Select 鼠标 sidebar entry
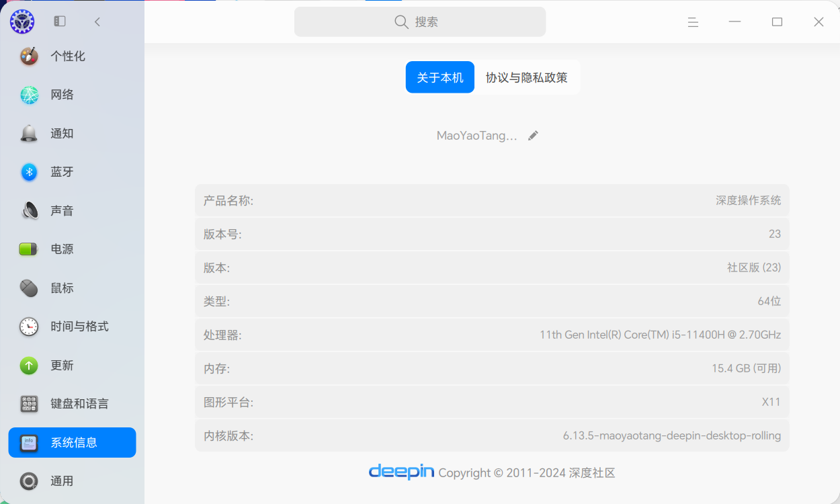This screenshot has height=504, width=840. tap(72, 288)
